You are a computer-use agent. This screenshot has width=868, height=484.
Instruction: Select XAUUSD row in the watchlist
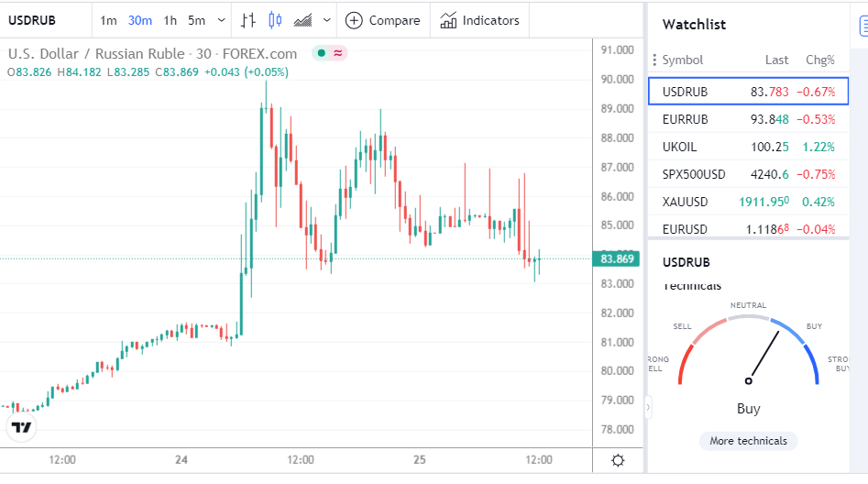[x=749, y=202]
